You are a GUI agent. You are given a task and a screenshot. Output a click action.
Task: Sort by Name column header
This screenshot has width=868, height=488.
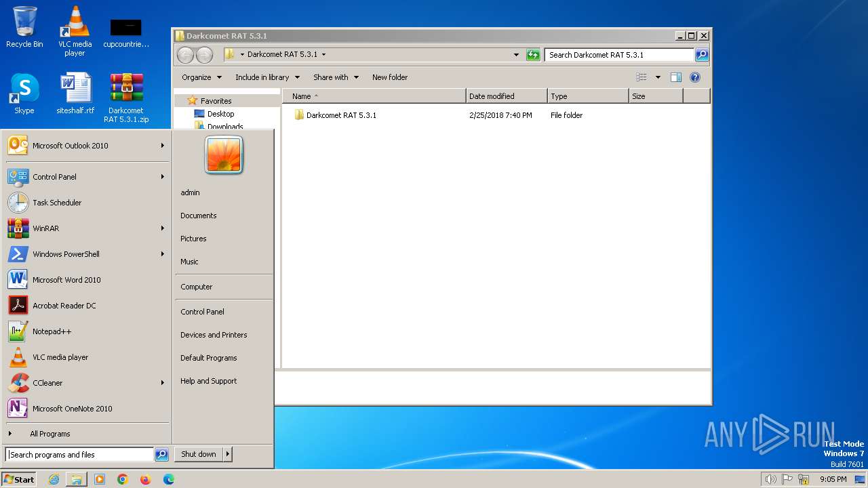[374, 96]
